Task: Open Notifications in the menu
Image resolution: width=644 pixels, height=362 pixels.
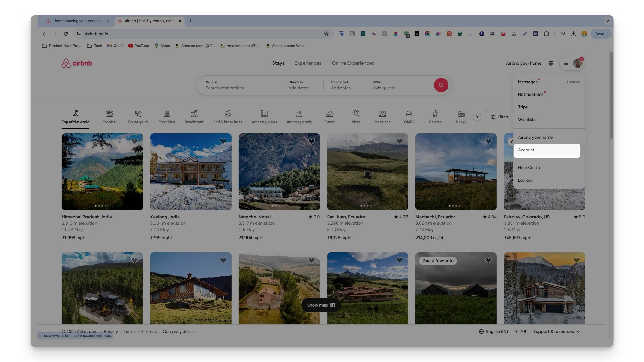Action: tap(549, 94)
